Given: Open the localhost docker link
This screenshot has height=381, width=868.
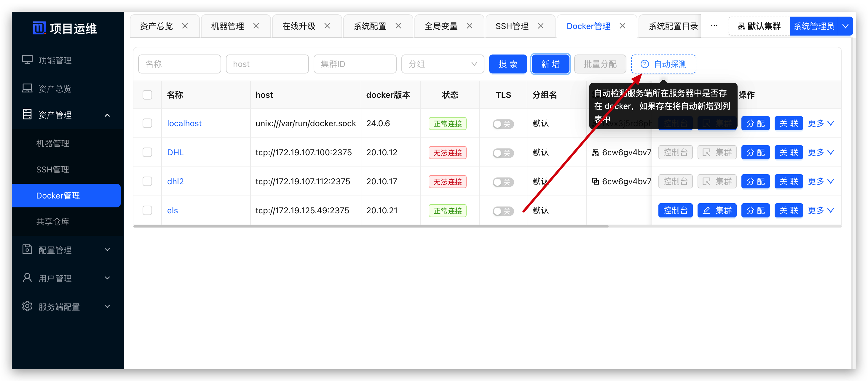Looking at the screenshot, I should [x=184, y=123].
